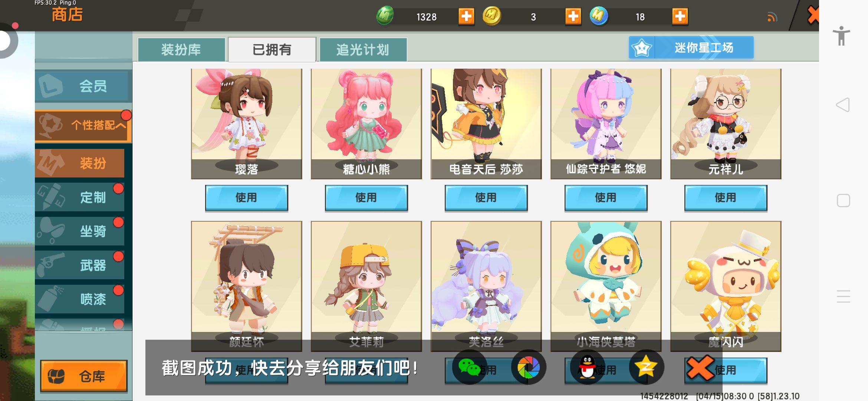Share screenshot via QQ penguin icon
Viewport: 868px width, 401px height.
click(587, 367)
